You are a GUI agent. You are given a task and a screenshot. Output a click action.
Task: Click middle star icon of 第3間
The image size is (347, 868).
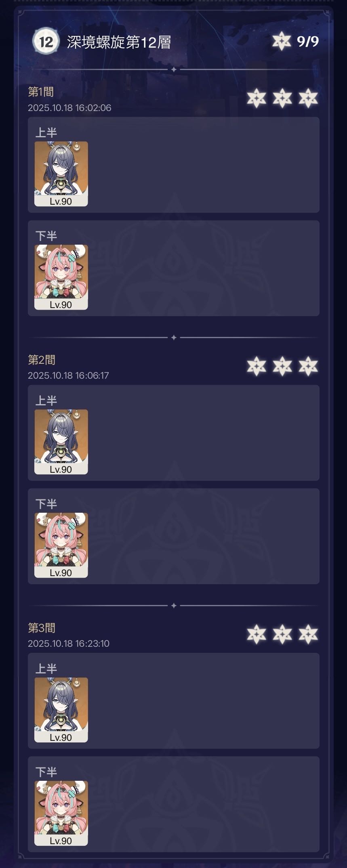(282, 634)
